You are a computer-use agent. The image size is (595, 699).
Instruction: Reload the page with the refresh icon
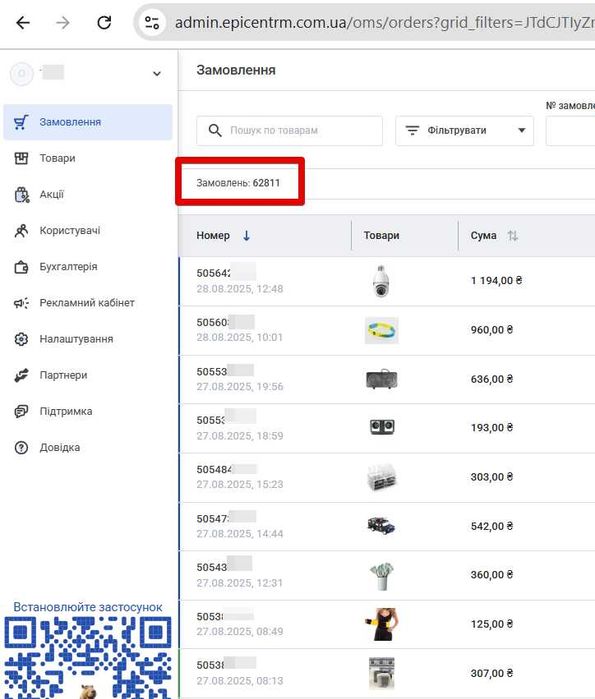click(x=104, y=22)
